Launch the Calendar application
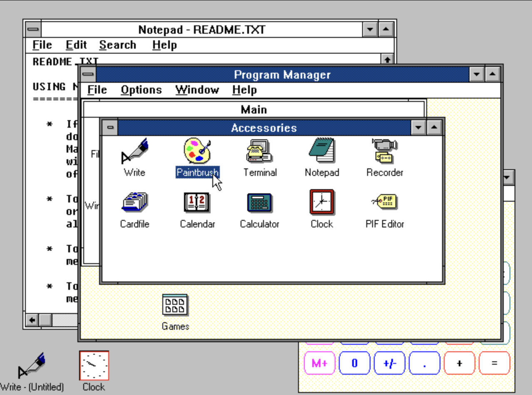 pyautogui.click(x=197, y=202)
